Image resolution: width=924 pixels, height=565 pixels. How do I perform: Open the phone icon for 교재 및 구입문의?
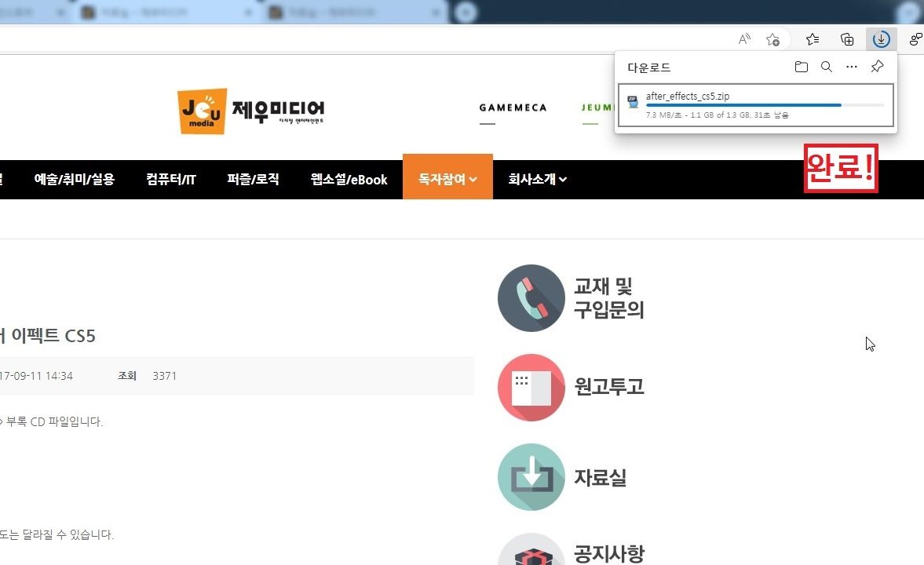coord(531,298)
